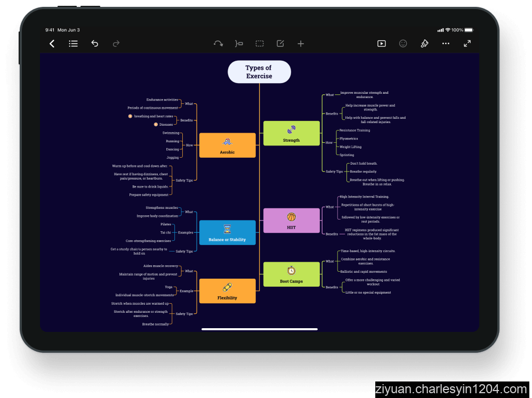The image size is (532, 398).
Task: Select the Types of Exercise central topic
Action: [260, 71]
